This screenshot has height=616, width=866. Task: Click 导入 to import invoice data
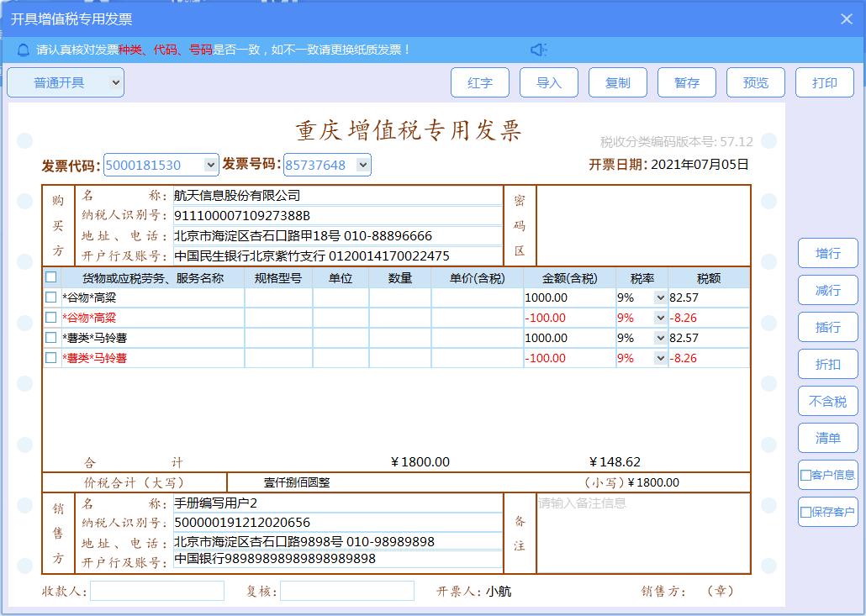(x=549, y=82)
